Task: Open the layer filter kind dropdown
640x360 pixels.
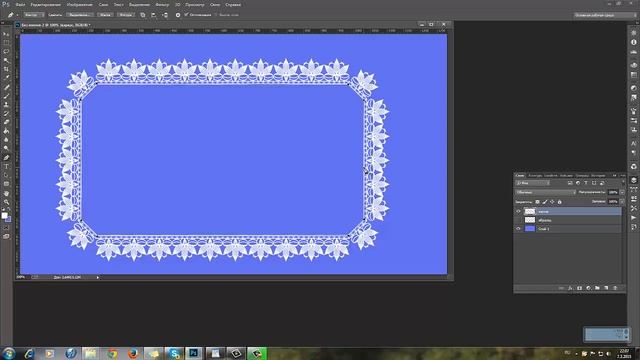Action: point(532,183)
